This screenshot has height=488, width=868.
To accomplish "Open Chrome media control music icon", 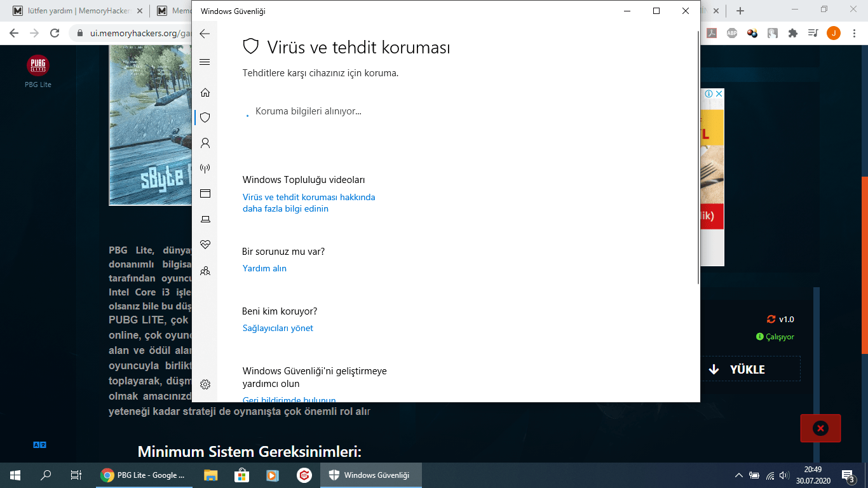I will [813, 33].
